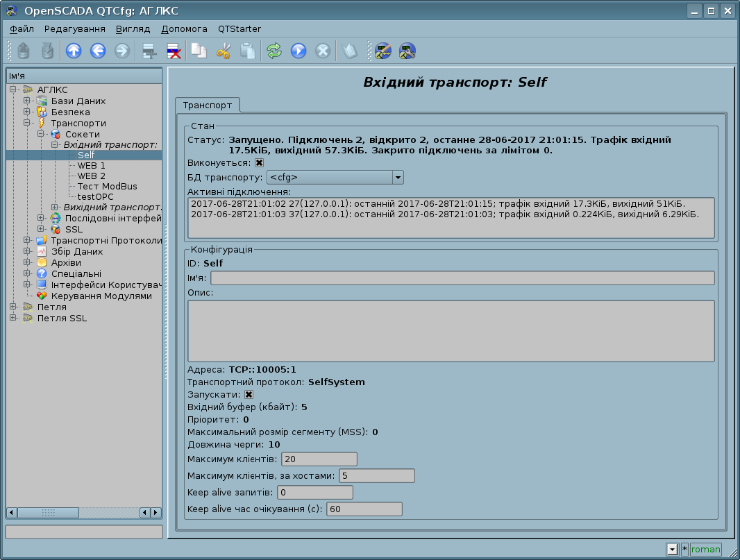Click the add item toolbar icon
Screen dimensions: 740x560
(148, 51)
